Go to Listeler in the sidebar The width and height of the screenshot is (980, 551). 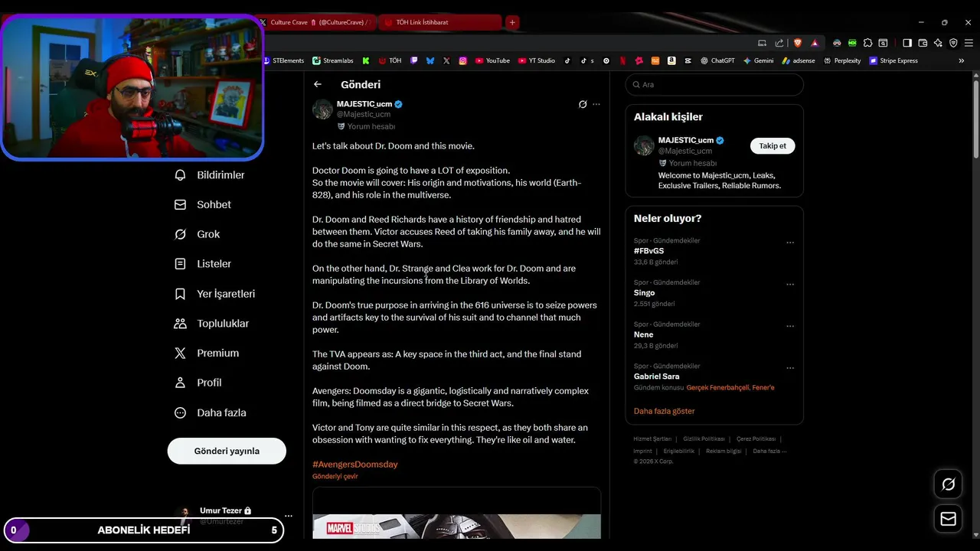pyautogui.click(x=203, y=264)
